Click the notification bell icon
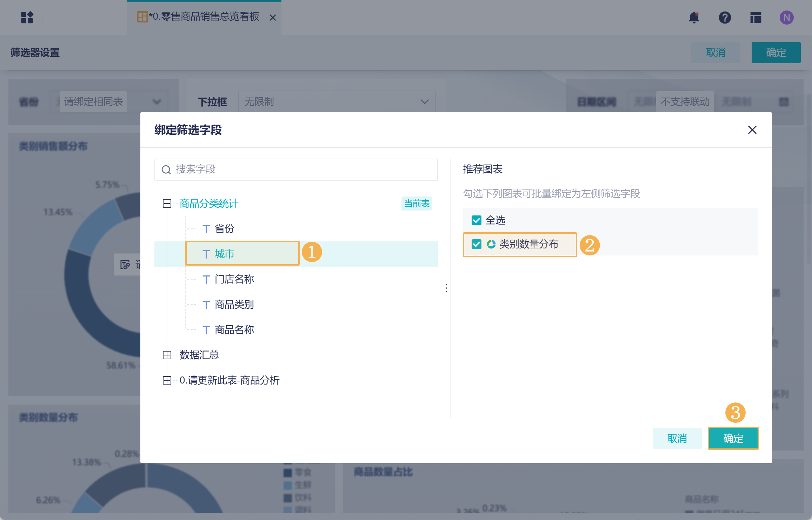 (x=694, y=17)
